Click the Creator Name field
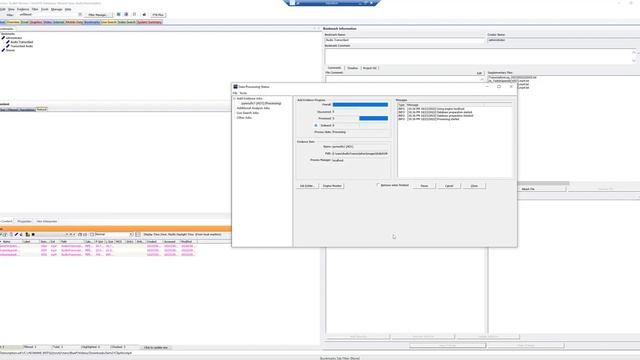640x360 pixels. pos(564,40)
